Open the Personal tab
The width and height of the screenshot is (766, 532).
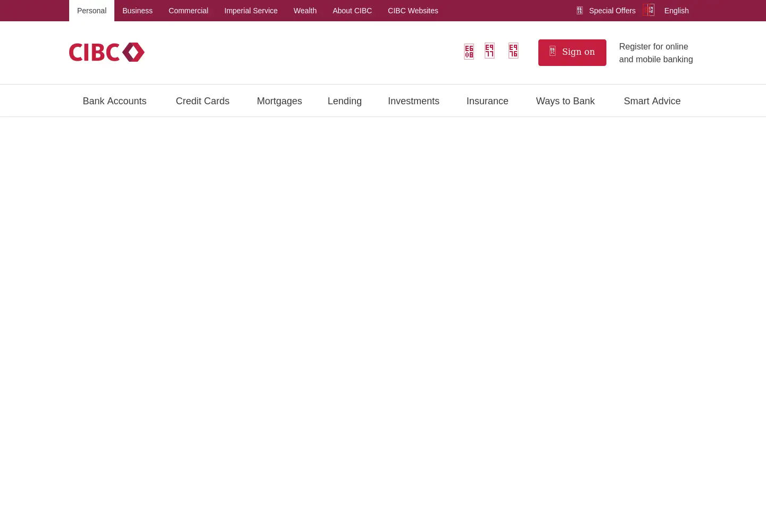point(91,11)
